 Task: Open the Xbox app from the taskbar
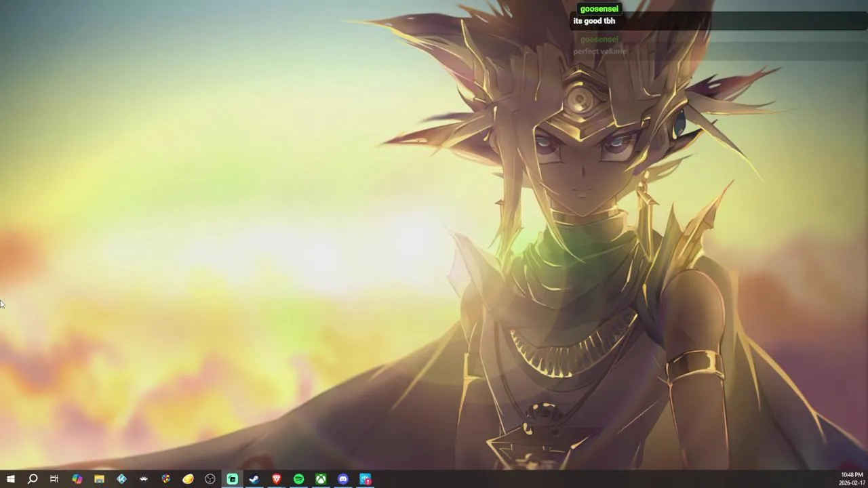coord(321,479)
